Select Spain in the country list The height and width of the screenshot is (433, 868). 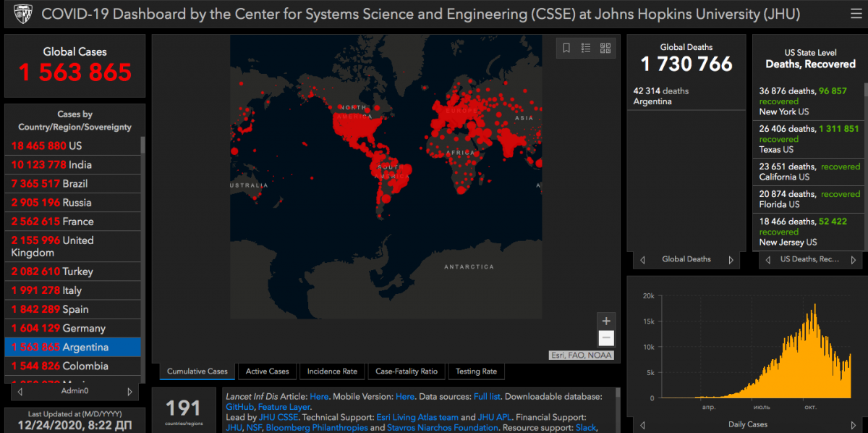pos(75,309)
